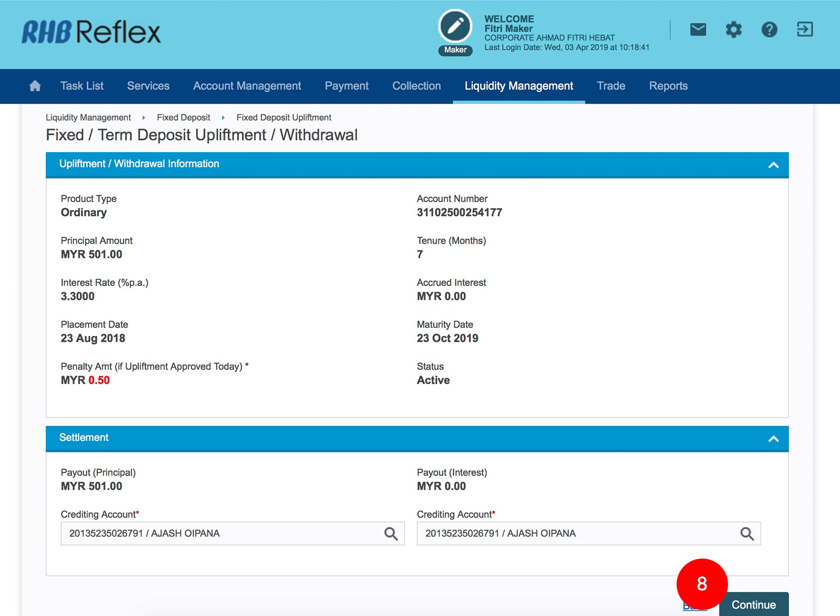The image size is (840, 616).
Task: Search principal crediting account magnifier icon
Action: tap(391, 533)
